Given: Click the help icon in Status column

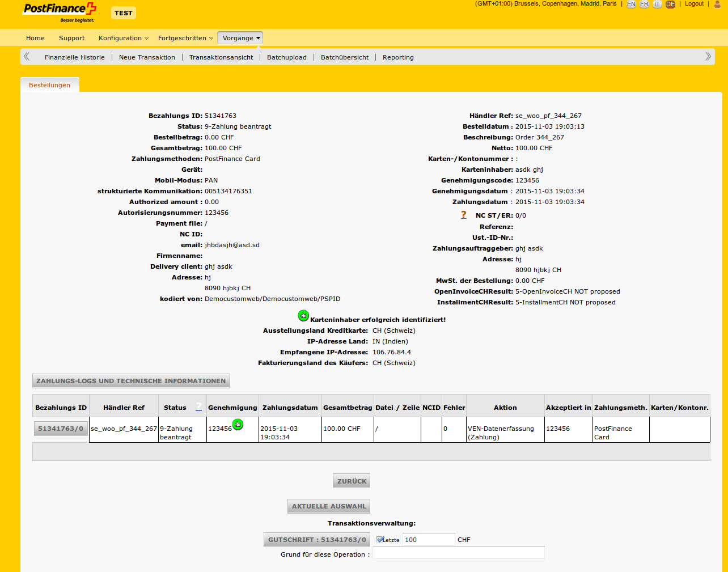Looking at the screenshot, I should tap(198, 406).
